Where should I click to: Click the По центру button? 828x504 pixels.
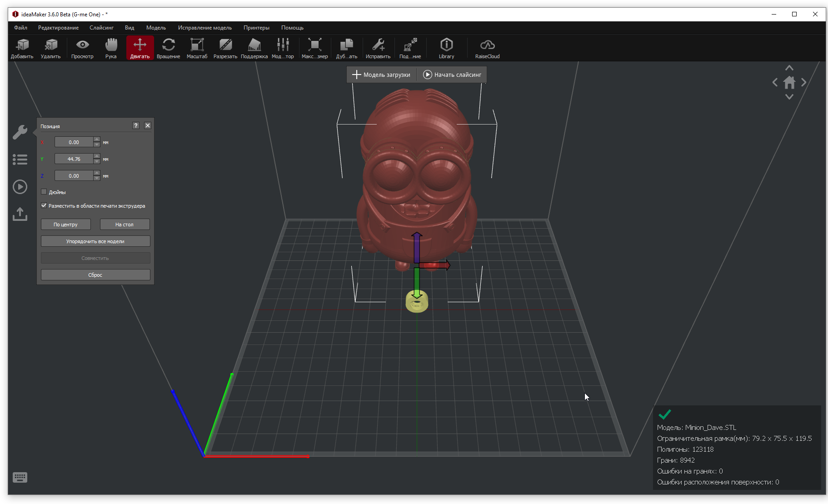click(66, 225)
